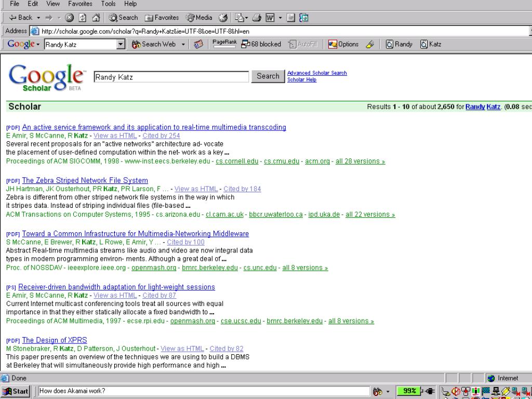Open The Zebra Striped Network File System

click(x=85, y=180)
